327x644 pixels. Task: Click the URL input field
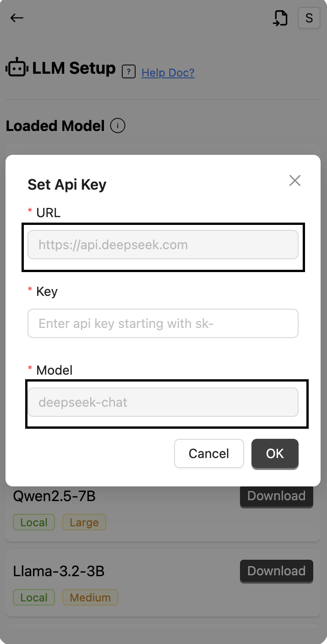click(x=163, y=245)
